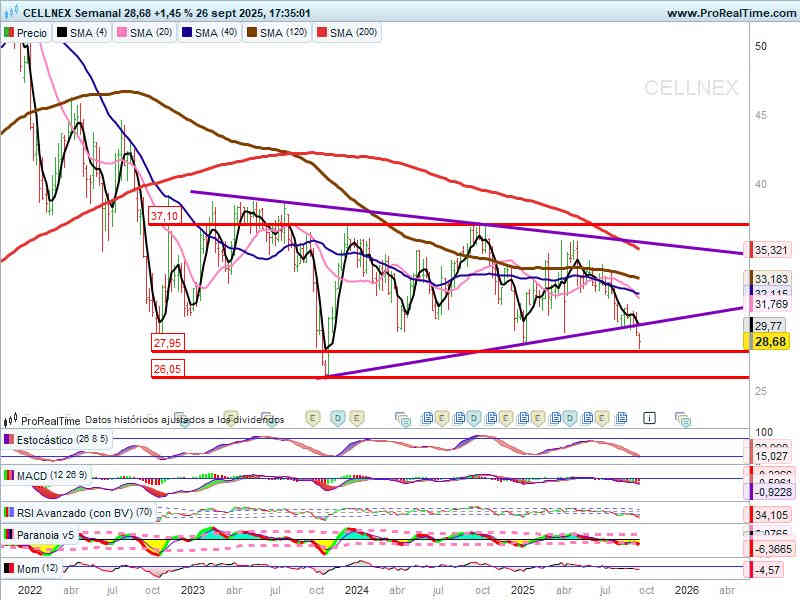Viewport: 800px width, 600px height.
Task: Click the 34,105 RSI value tag
Action: click(x=767, y=515)
